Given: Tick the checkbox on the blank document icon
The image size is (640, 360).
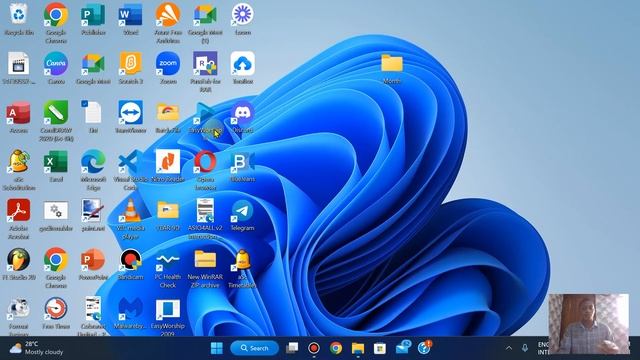Looking at the screenshot, I should click(x=84, y=104).
